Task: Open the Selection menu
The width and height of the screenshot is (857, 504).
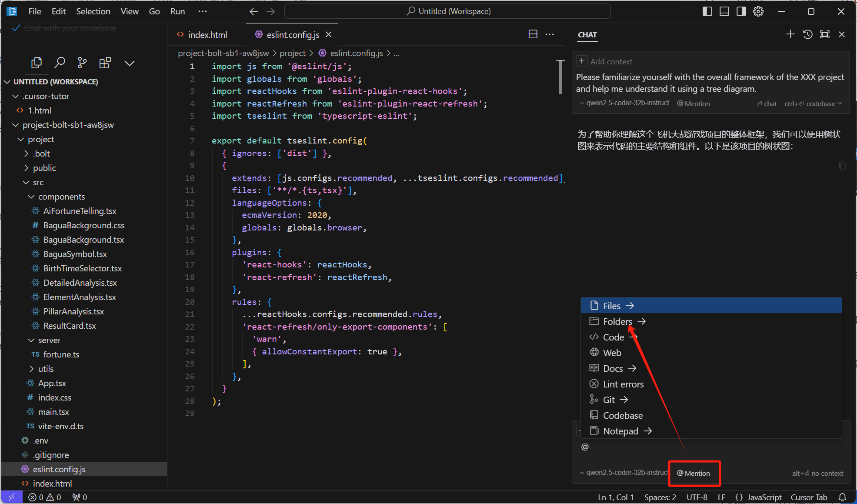Action: (93, 11)
